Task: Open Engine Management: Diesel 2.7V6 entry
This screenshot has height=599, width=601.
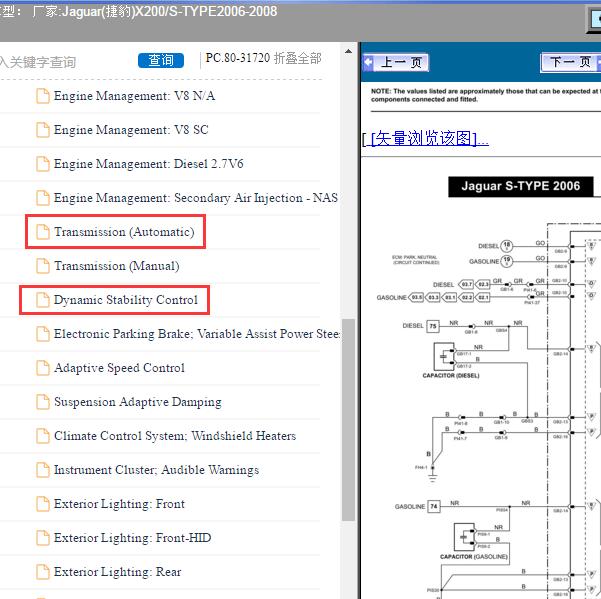Action: tap(148, 164)
